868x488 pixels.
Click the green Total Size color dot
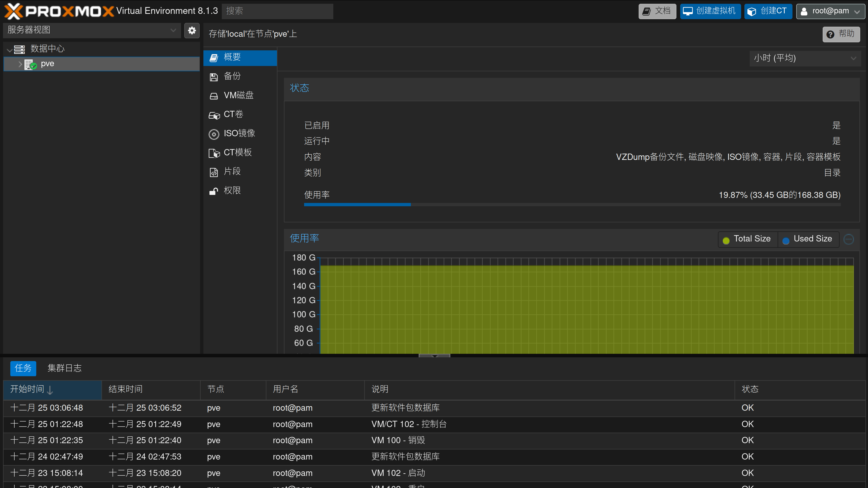pyautogui.click(x=726, y=240)
